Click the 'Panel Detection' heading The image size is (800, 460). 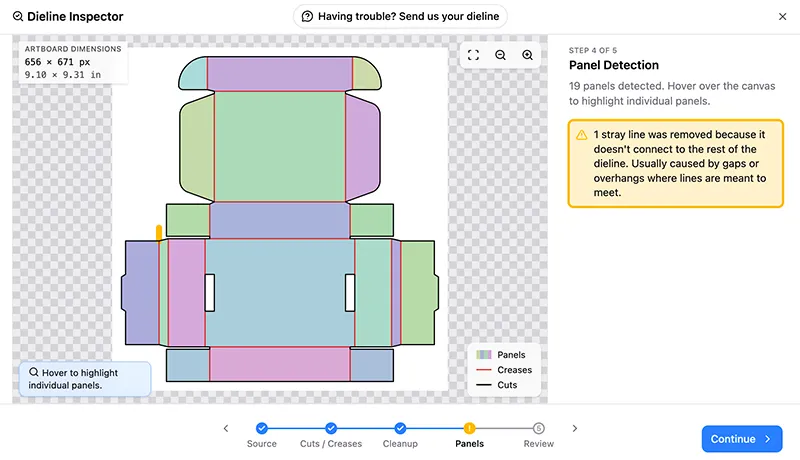coord(614,65)
